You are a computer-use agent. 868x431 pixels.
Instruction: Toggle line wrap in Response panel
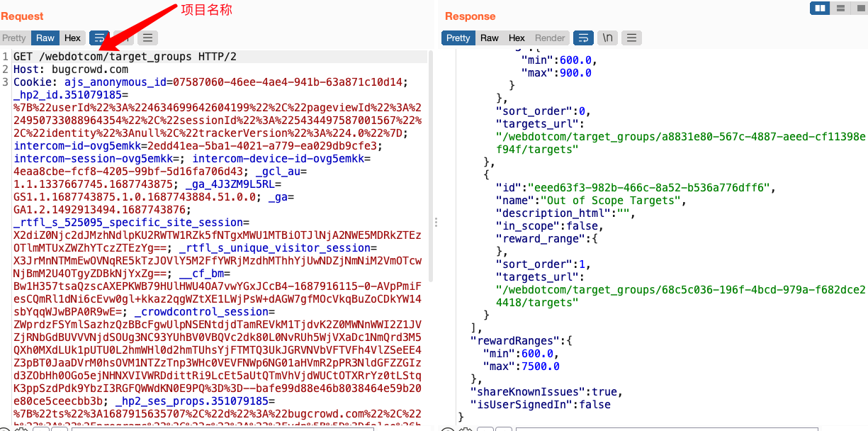coord(583,38)
